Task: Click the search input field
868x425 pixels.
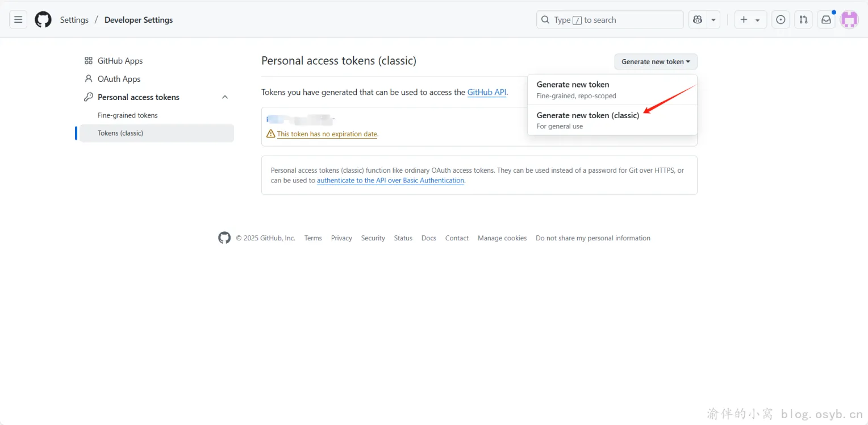Action: point(610,20)
